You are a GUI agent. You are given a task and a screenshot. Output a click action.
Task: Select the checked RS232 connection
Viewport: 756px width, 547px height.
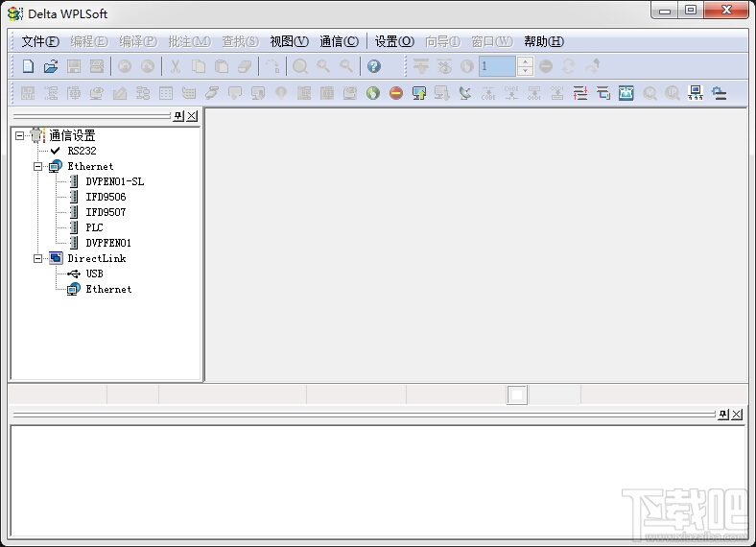click(82, 151)
